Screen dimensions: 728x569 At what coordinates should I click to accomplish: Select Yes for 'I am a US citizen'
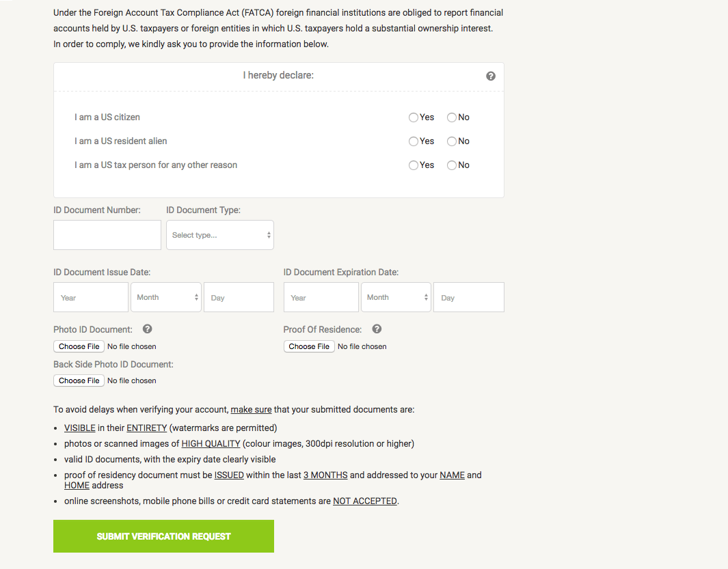pos(414,117)
